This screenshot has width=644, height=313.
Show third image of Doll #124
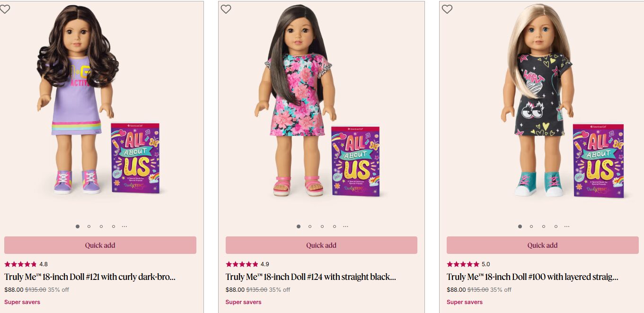[x=322, y=226]
